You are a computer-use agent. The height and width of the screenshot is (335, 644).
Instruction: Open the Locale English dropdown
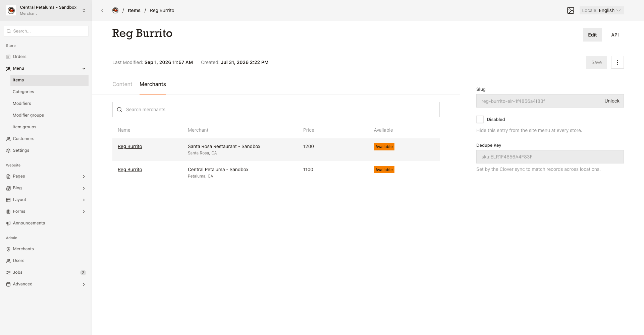click(x=602, y=10)
